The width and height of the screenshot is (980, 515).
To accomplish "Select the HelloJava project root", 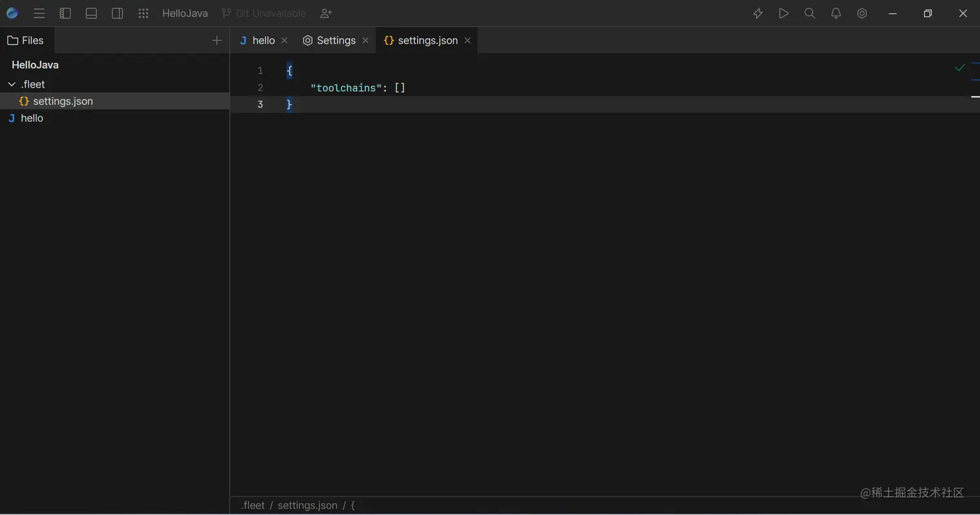I will [x=35, y=65].
